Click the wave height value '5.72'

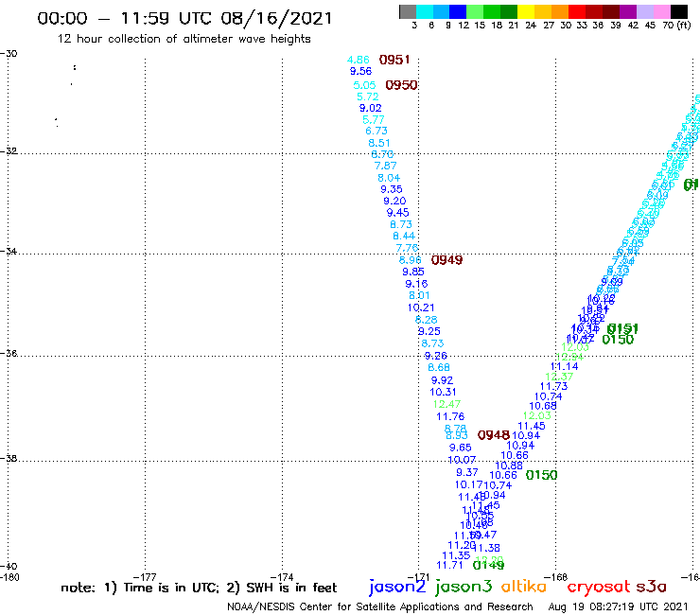[x=367, y=97]
